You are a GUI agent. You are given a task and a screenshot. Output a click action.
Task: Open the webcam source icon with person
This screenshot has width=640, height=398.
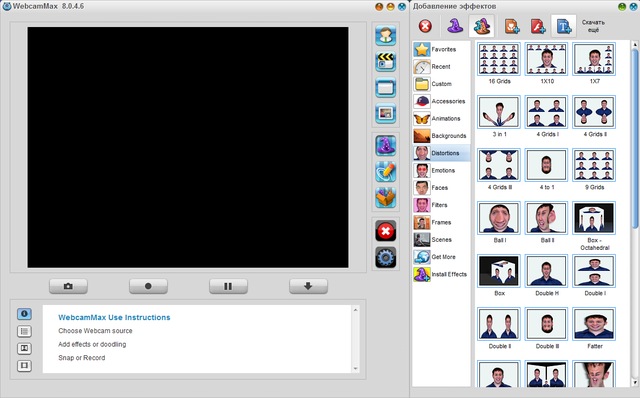click(385, 35)
